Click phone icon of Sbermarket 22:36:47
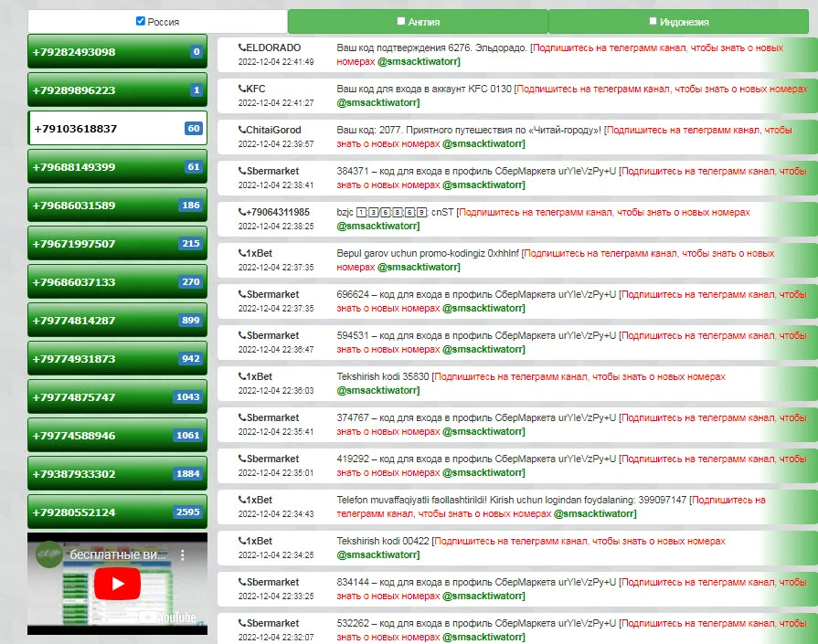This screenshot has width=818, height=644. tap(242, 335)
